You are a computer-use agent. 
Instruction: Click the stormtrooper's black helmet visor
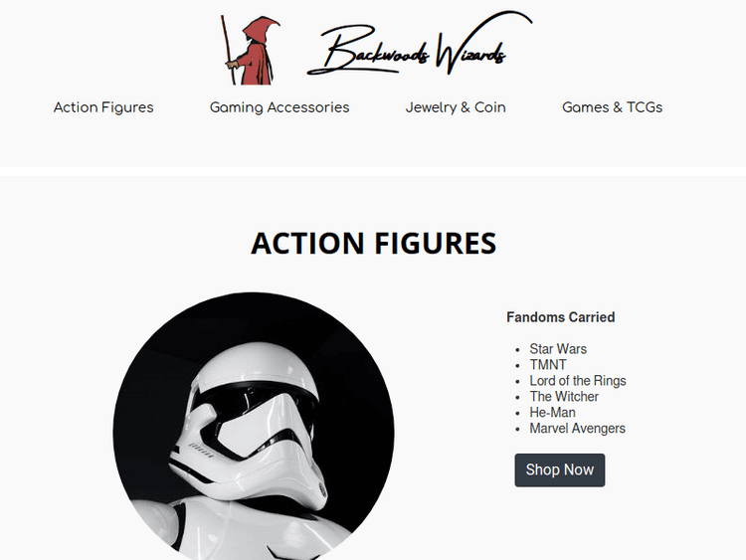pyautogui.click(x=257, y=397)
